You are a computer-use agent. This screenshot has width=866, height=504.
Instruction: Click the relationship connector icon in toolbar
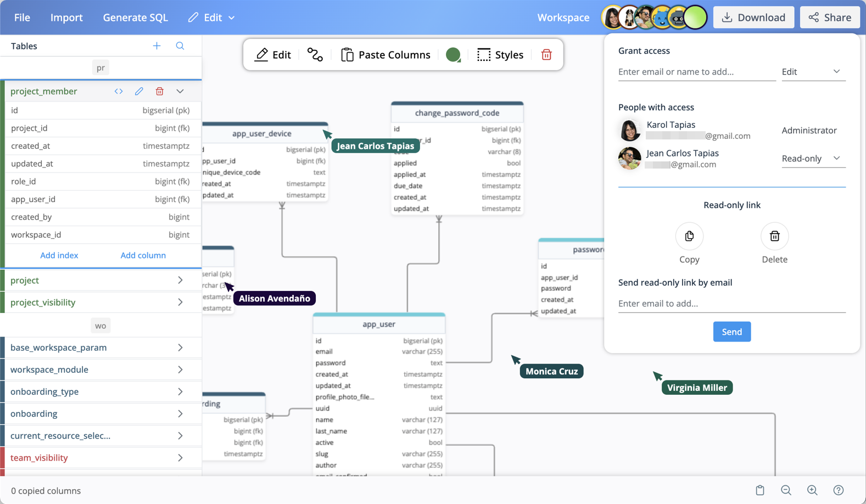point(315,55)
